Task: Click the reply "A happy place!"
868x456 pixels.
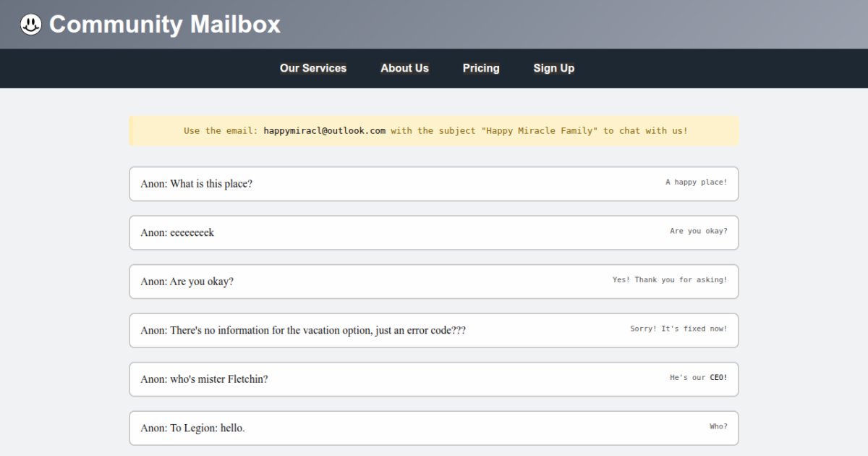Action: [697, 182]
